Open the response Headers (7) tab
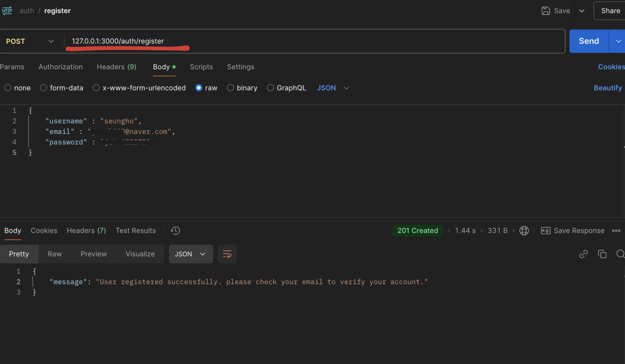 [x=86, y=231]
